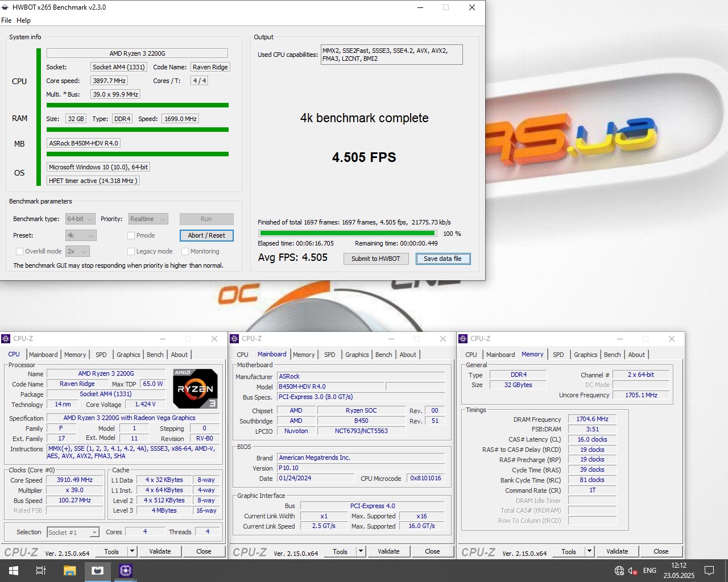Click the Submit to HWBOT button
The height and width of the screenshot is (582, 728).
pyautogui.click(x=375, y=259)
